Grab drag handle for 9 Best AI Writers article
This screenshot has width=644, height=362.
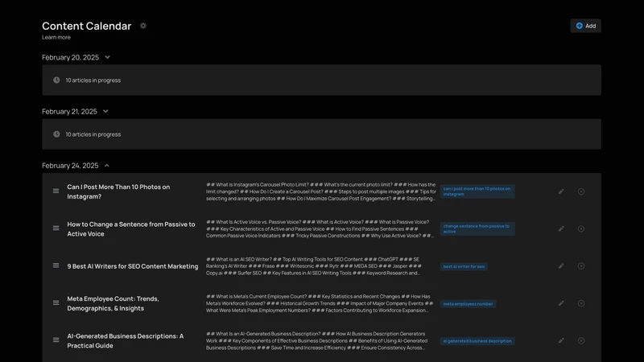click(x=56, y=265)
